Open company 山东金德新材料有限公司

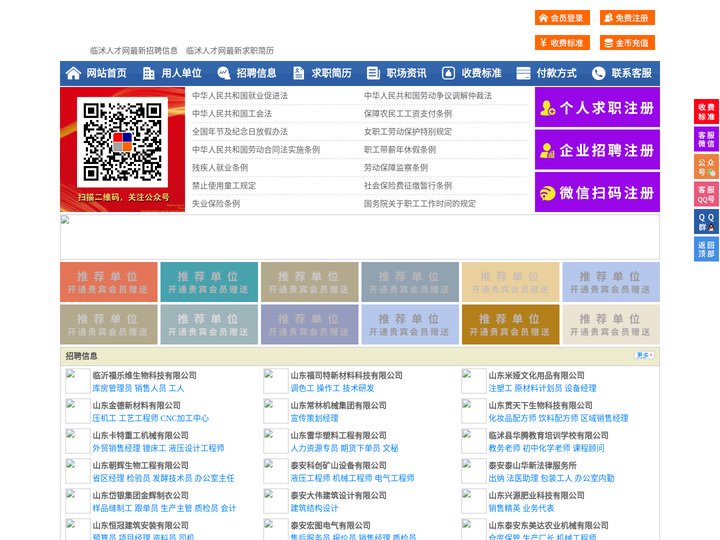136,405
